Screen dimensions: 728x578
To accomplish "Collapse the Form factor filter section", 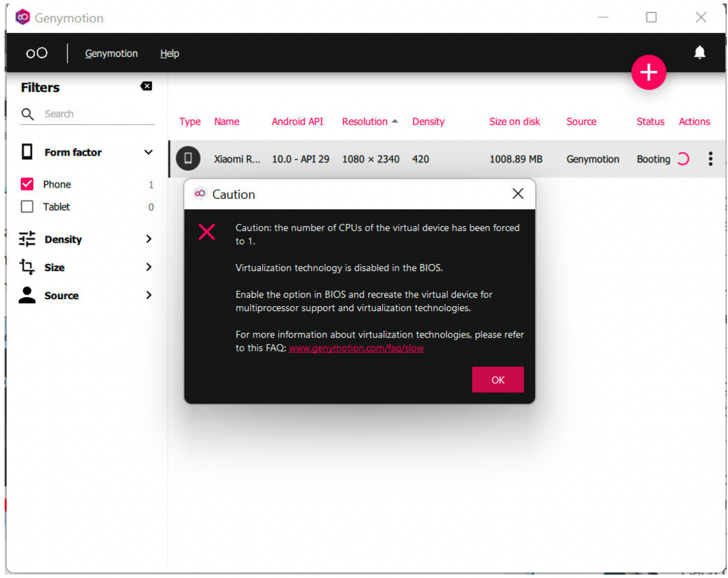I will point(149,152).
